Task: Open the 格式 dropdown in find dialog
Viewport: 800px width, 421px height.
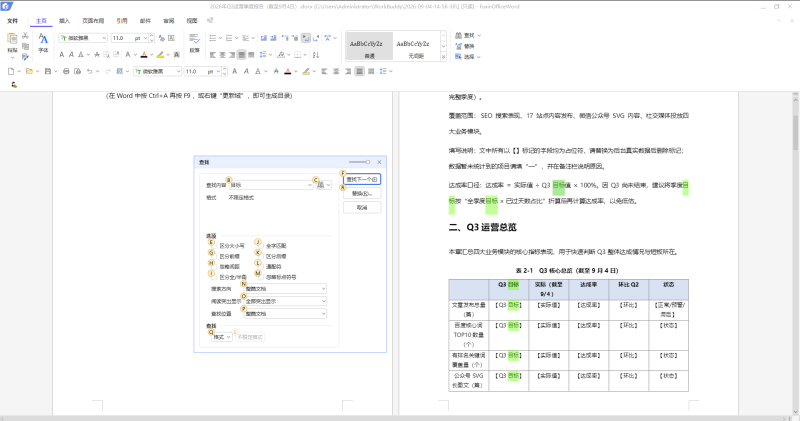Action: [x=221, y=337]
